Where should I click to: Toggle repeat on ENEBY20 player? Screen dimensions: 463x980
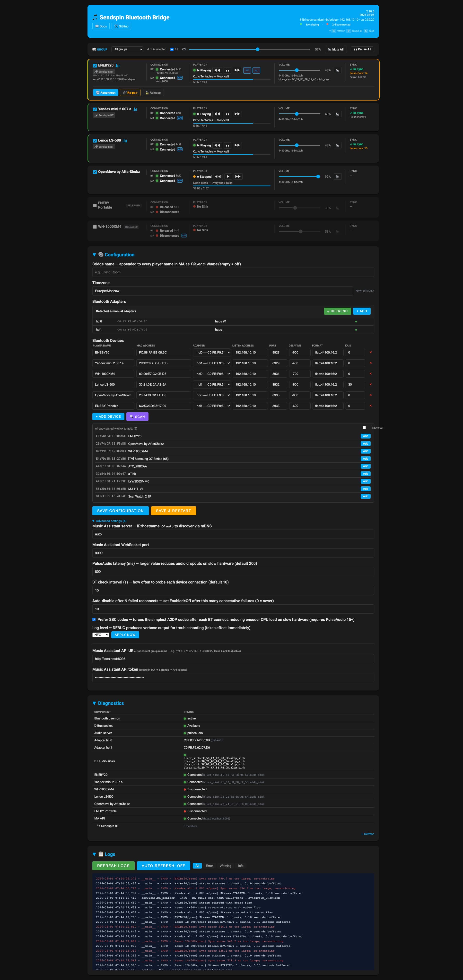(x=257, y=70)
